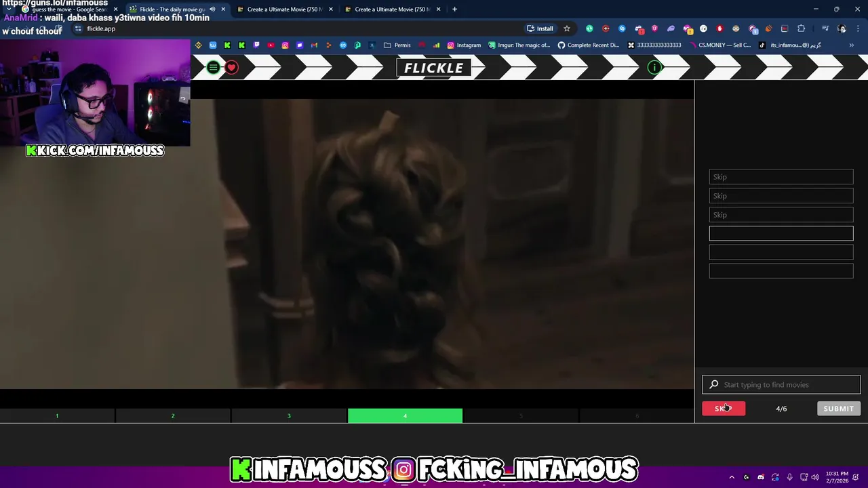This screenshot has height=488, width=868.
Task: Open the Flickle hamburger menu icon
Action: 213,67
